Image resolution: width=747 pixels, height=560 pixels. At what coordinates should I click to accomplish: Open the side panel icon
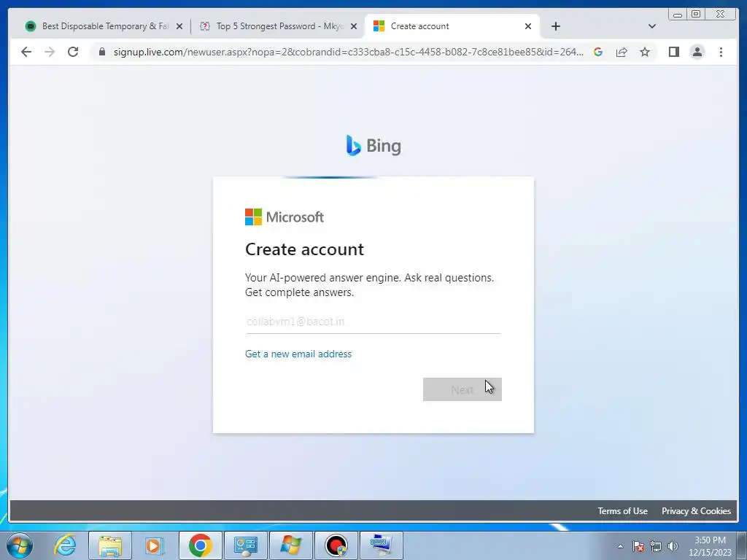click(x=673, y=52)
